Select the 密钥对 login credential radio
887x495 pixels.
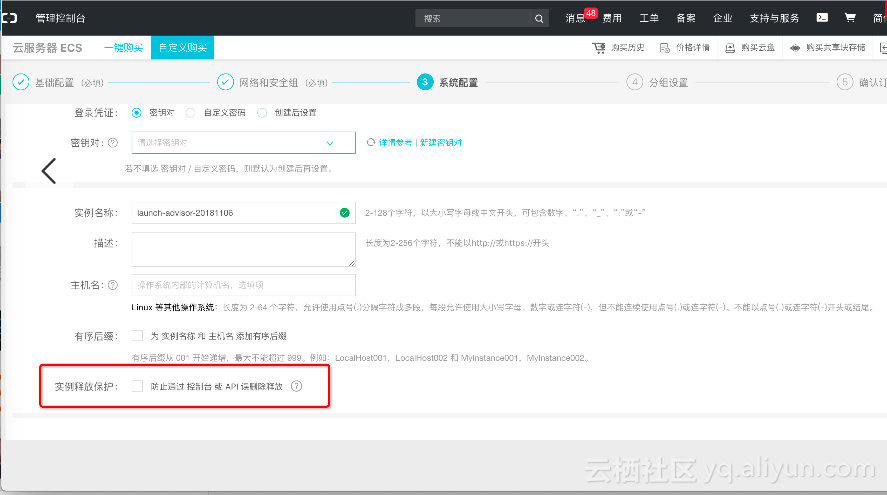click(x=136, y=113)
